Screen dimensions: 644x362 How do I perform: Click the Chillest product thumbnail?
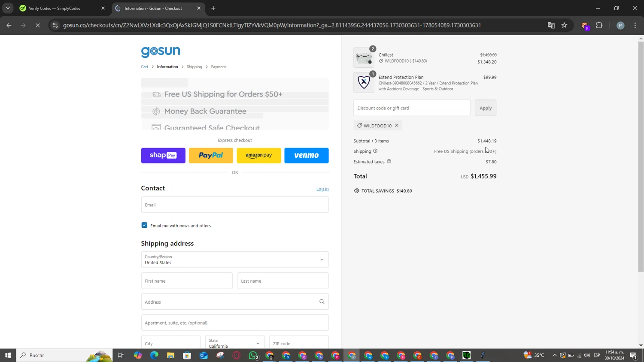pyautogui.click(x=364, y=57)
